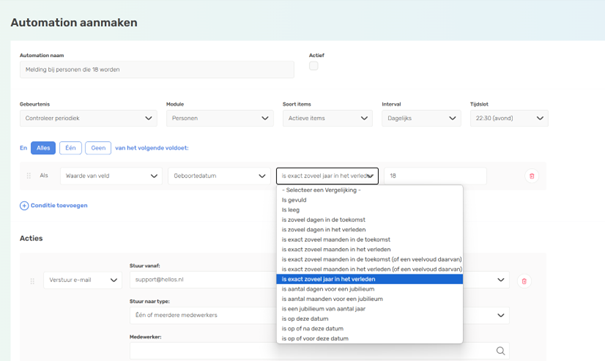The image size is (605, 361).
Task: Delete the Verstuur e-mail action
Action: (x=524, y=281)
